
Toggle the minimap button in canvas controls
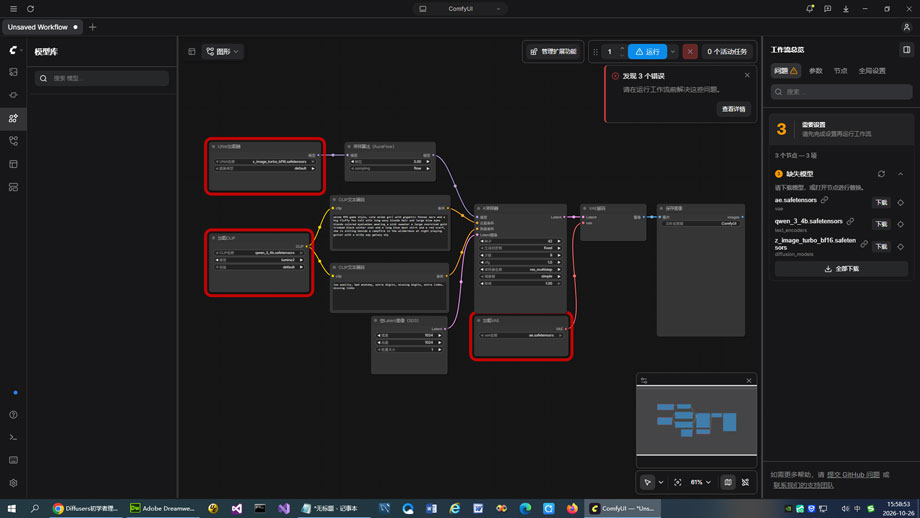point(728,482)
